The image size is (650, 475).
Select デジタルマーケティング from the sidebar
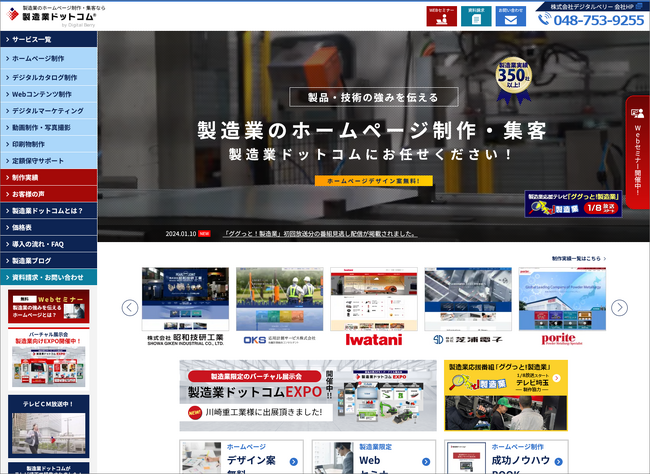click(x=49, y=110)
